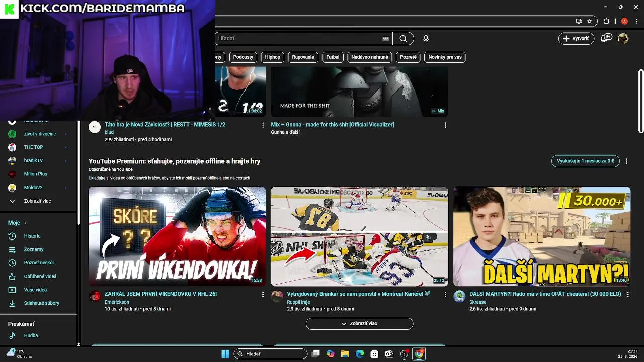Open Task View on the taskbar
This screenshot has width=644, height=362.
click(x=316, y=354)
